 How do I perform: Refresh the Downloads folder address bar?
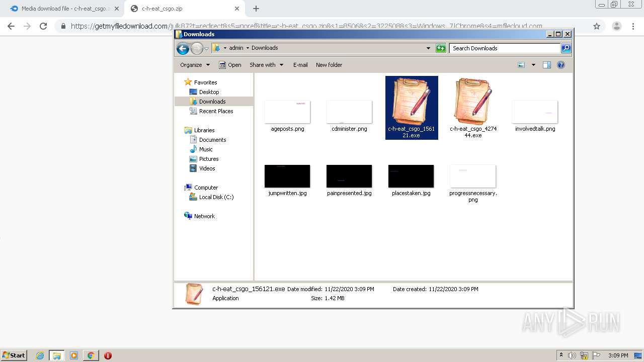[441, 48]
